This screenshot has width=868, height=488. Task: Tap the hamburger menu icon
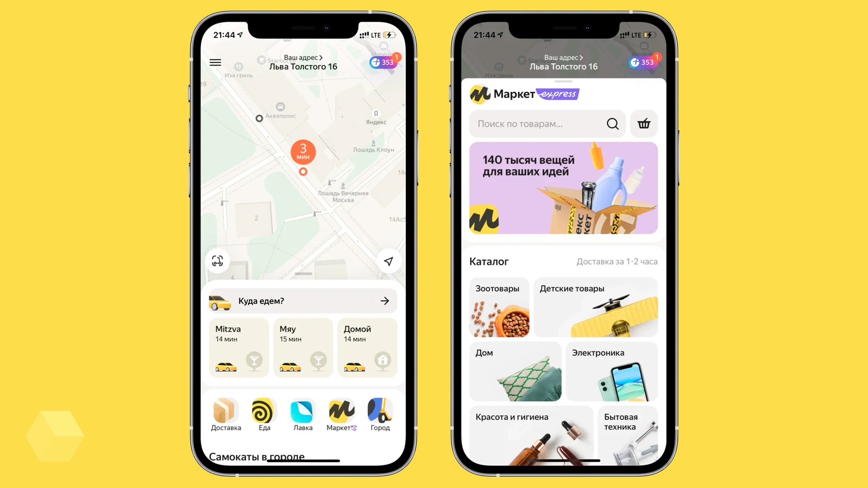coord(216,62)
